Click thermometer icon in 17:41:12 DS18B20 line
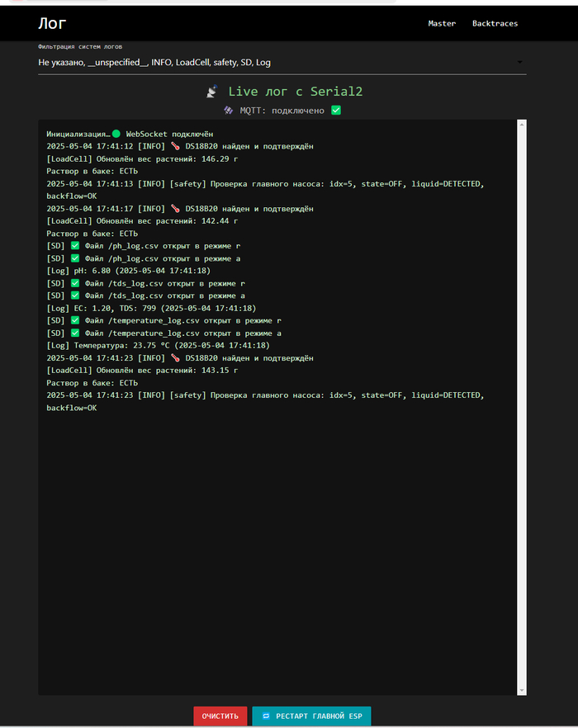This screenshot has width=578, height=728. [x=175, y=146]
